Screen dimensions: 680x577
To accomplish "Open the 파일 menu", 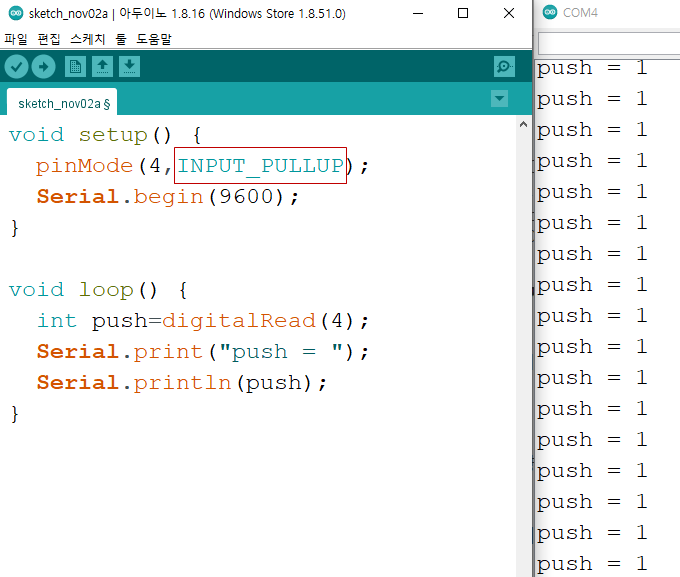I will (x=16, y=39).
